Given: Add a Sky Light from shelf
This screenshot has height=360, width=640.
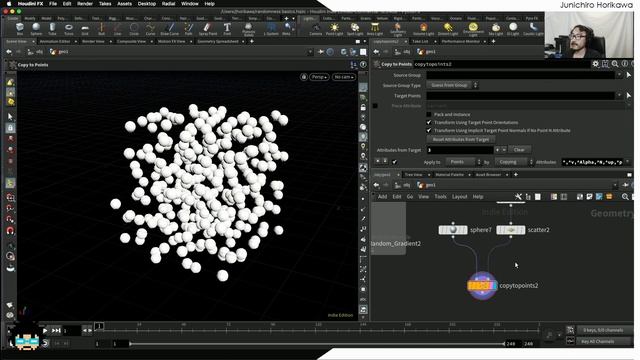Looking at the screenshot, I should click(x=496, y=29).
